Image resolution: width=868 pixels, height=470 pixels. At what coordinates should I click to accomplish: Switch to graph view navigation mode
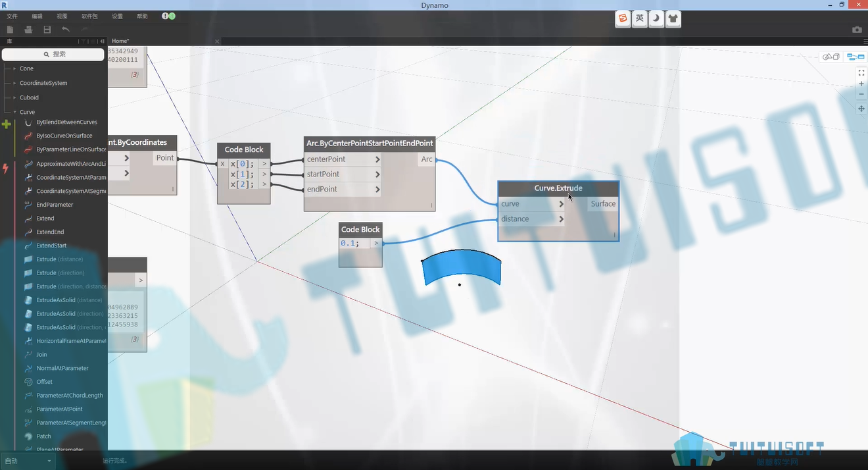point(856,57)
